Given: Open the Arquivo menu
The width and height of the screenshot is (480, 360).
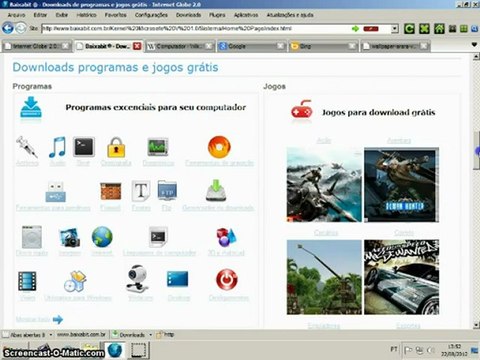Looking at the screenshot, I should [x=16, y=15].
